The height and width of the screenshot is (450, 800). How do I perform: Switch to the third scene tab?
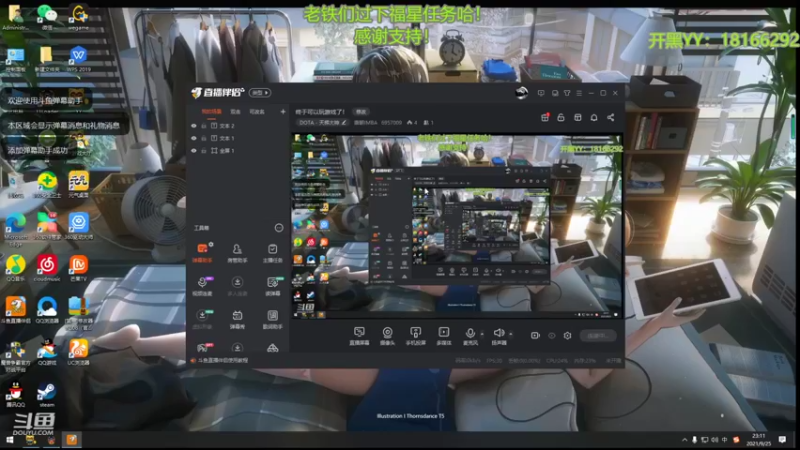[257, 111]
